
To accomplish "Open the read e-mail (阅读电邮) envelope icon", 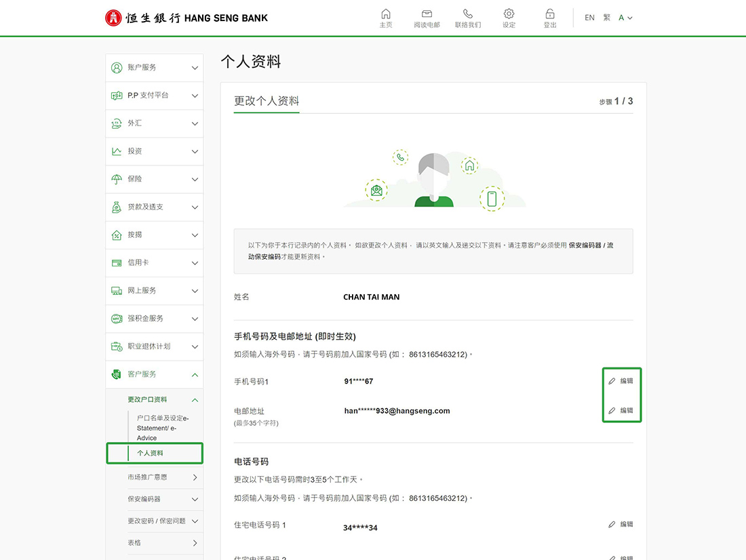I will [427, 14].
